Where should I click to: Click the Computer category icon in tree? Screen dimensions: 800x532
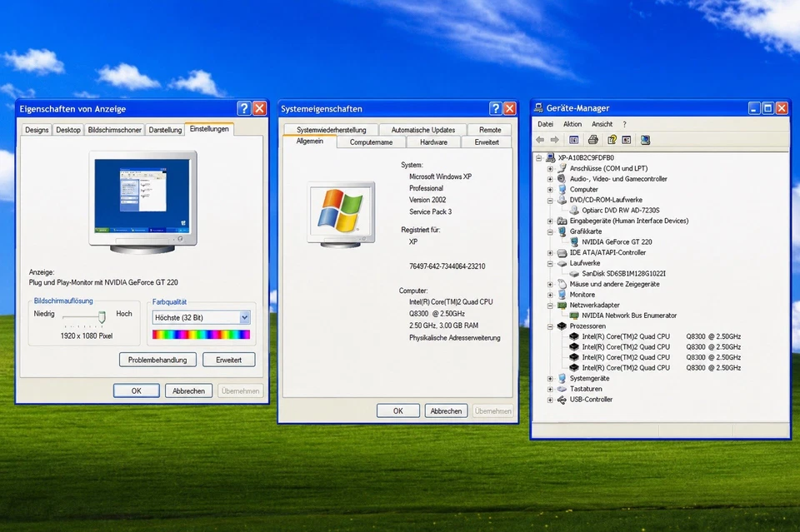pos(562,189)
